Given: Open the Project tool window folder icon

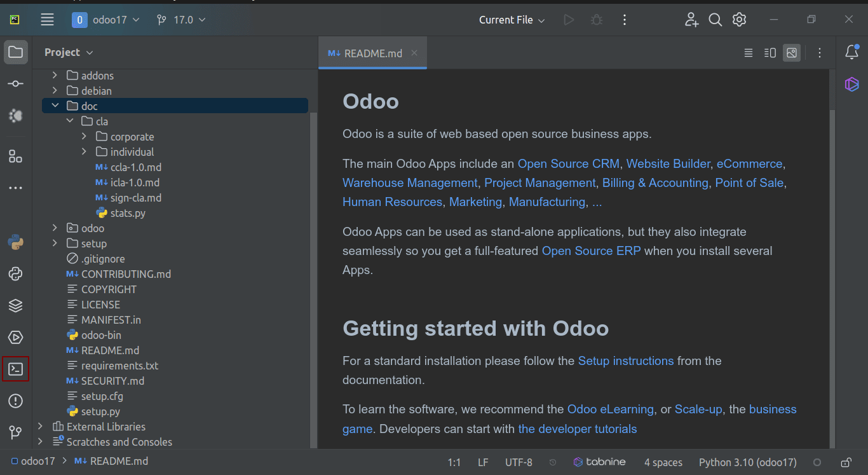Looking at the screenshot, I should click(x=16, y=52).
